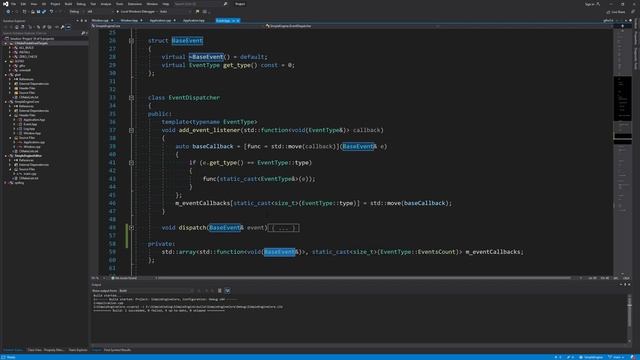This screenshot has width=640, height=360.
Task: Switch to Find Symbol Results tab
Action: tap(117, 350)
